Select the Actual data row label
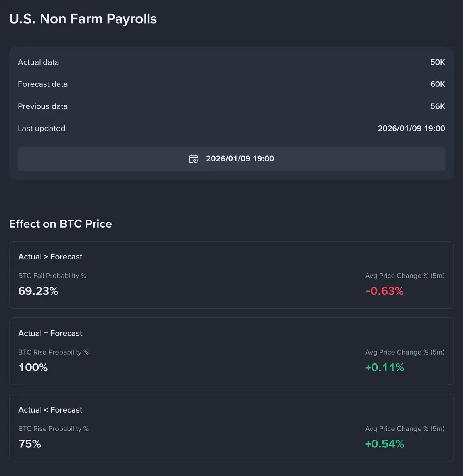 click(38, 62)
